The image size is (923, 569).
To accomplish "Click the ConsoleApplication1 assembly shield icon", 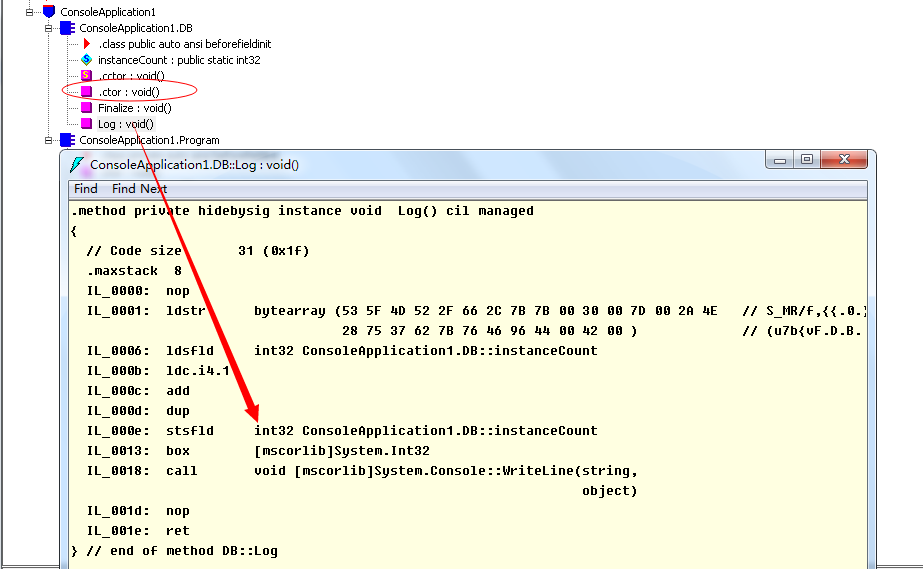I will (x=49, y=11).
